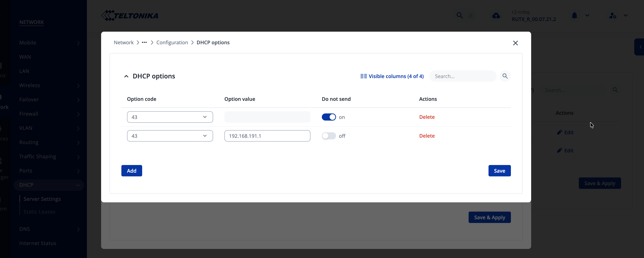
Task: Open first Option code 43 dropdown
Action: pos(170,117)
